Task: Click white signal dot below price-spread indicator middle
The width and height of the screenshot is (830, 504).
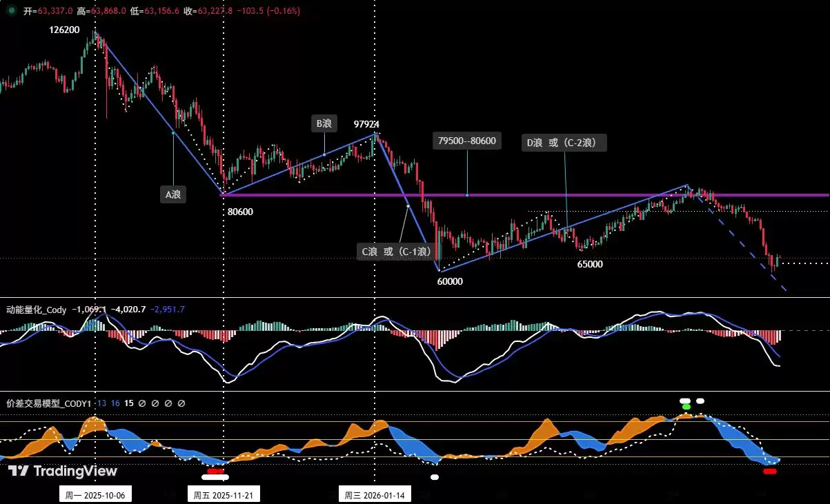Action: (x=434, y=476)
